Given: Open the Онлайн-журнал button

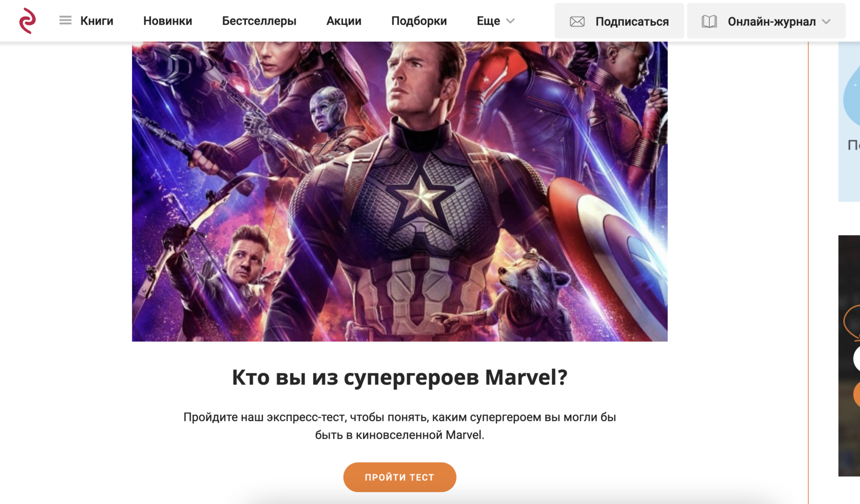Looking at the screenshot, I should [766, 21].
